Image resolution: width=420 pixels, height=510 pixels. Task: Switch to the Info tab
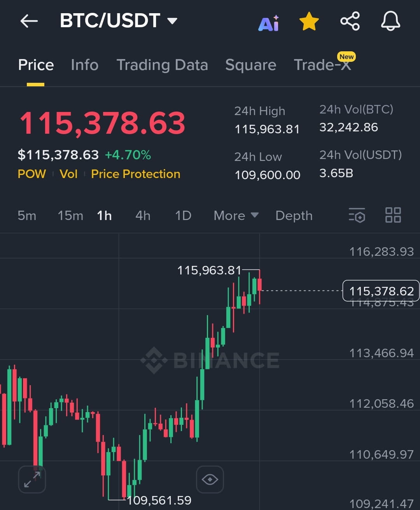(x=85, y=65)
